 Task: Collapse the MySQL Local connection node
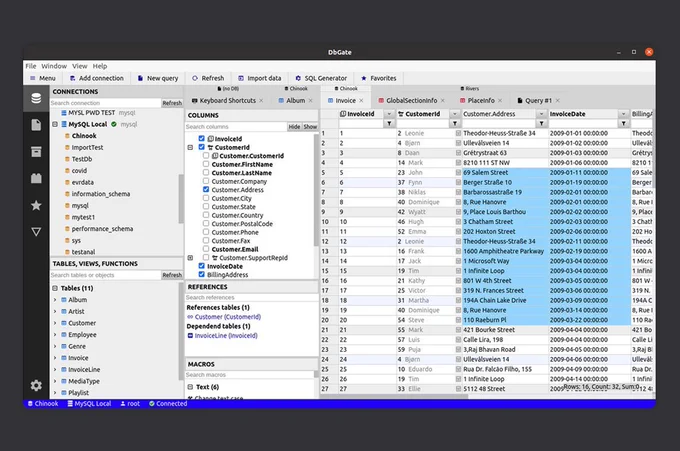tap(55, 124)
